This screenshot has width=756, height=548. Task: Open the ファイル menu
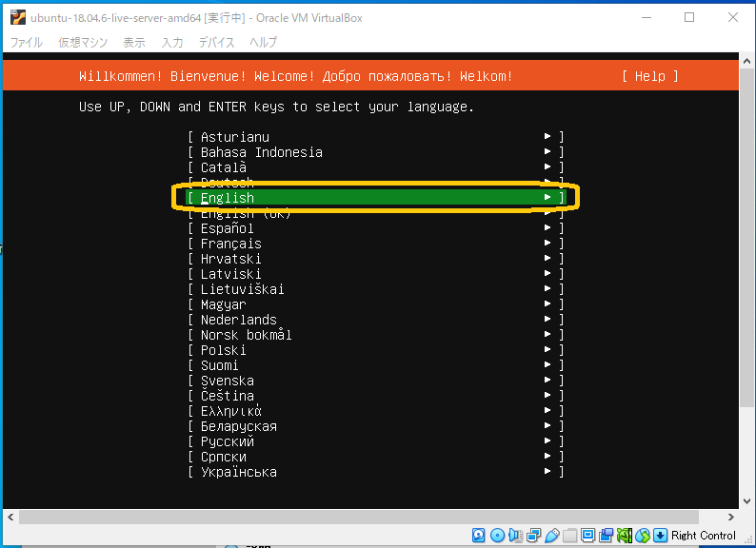point(27,42)
